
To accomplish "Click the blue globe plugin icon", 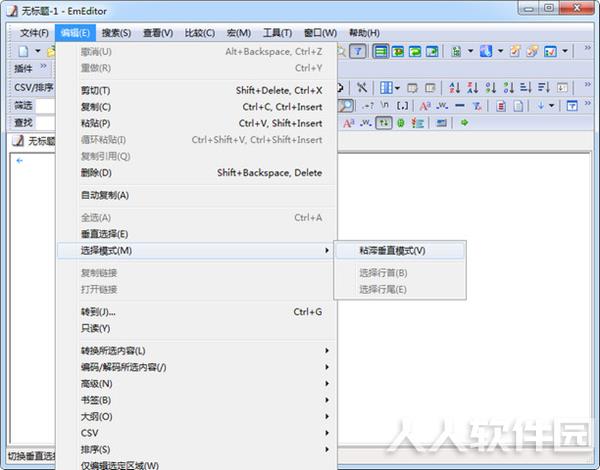I will tap(486, 51).
